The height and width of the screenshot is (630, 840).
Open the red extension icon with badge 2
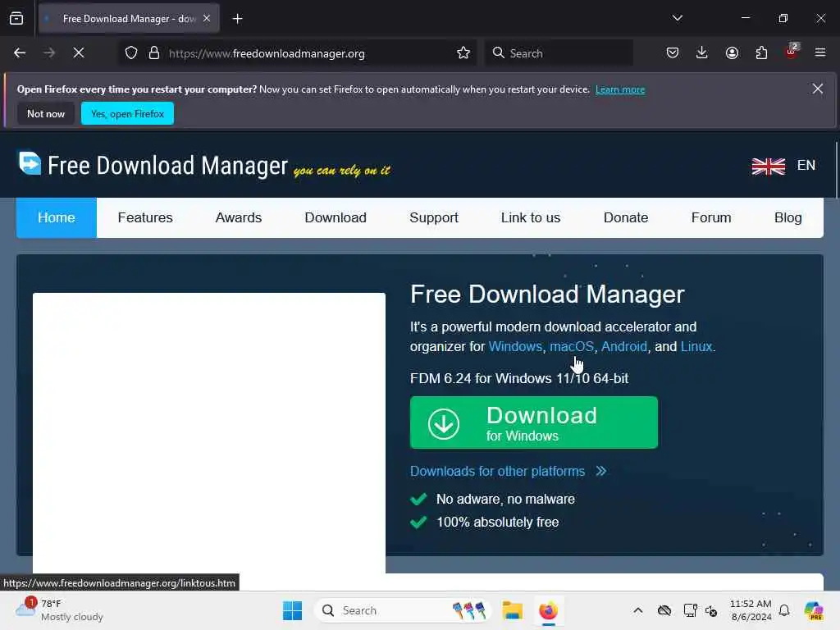[792, 52]
